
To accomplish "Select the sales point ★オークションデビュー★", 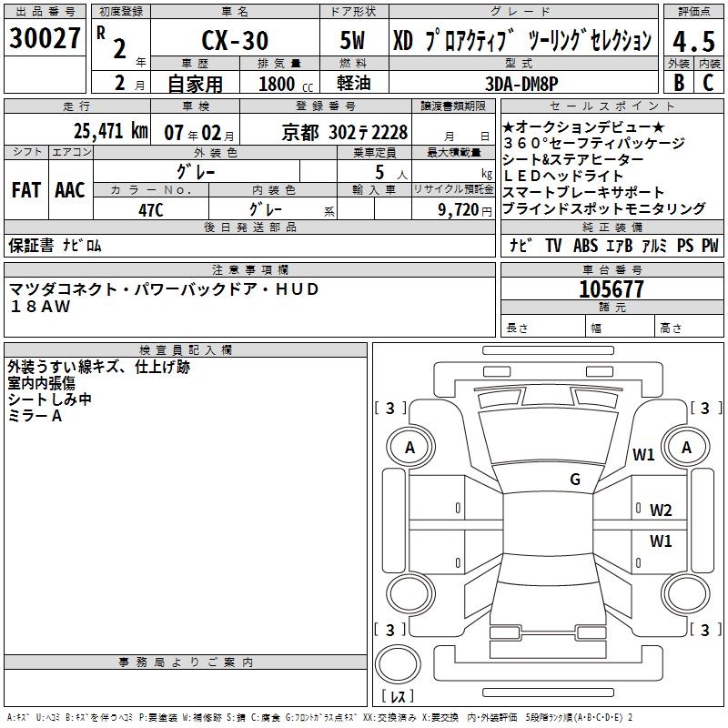I will [583, 126].
